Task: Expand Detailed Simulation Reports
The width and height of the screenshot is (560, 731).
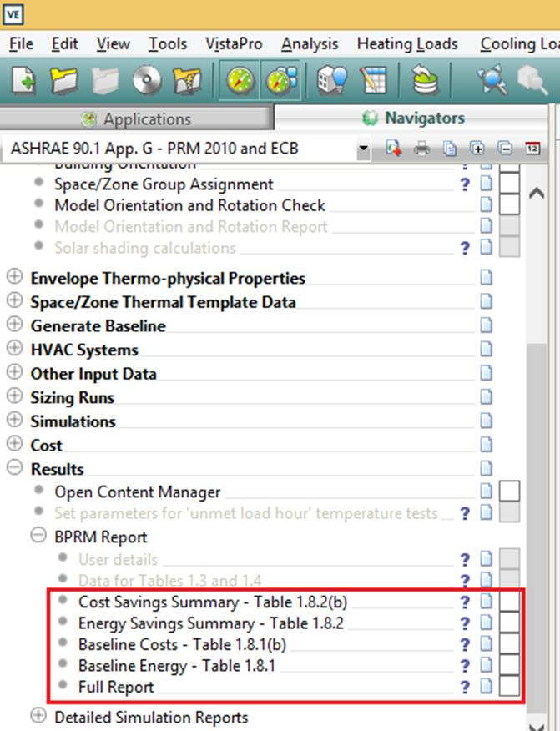Action: (38, 715)
